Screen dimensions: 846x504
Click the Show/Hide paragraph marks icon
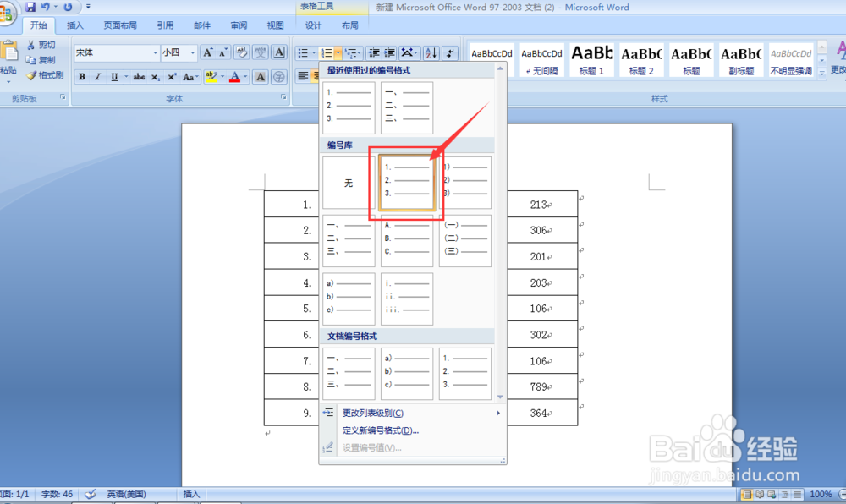point(449,52)
